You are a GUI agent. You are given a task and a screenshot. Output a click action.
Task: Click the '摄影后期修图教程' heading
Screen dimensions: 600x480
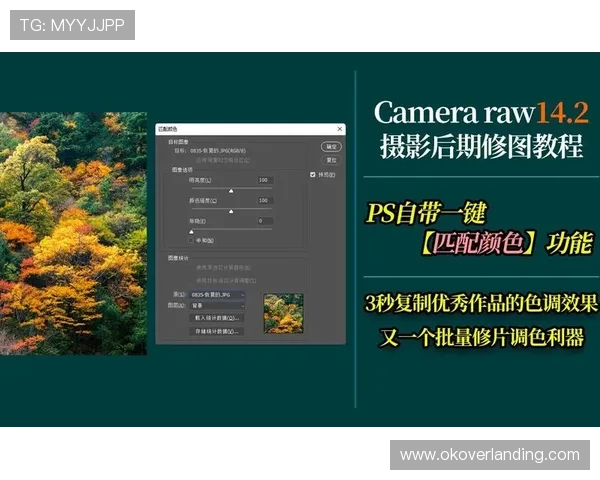pyautogui.click(x=481, y=146)
